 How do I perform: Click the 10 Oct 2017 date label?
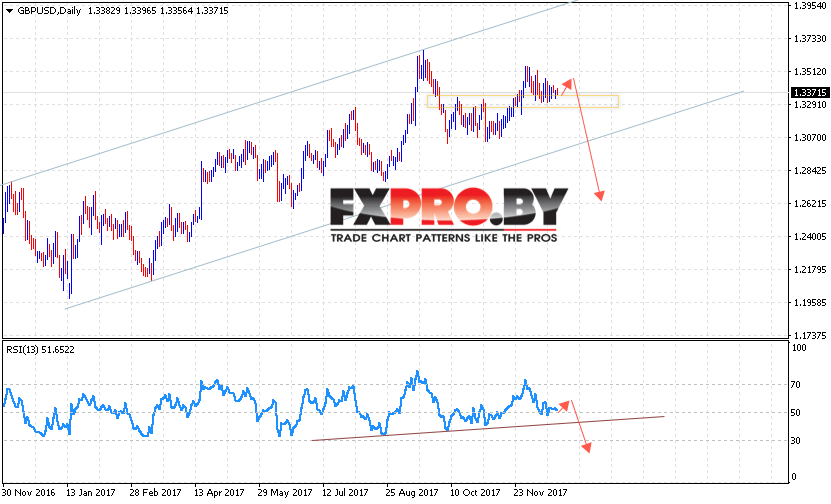475,493
